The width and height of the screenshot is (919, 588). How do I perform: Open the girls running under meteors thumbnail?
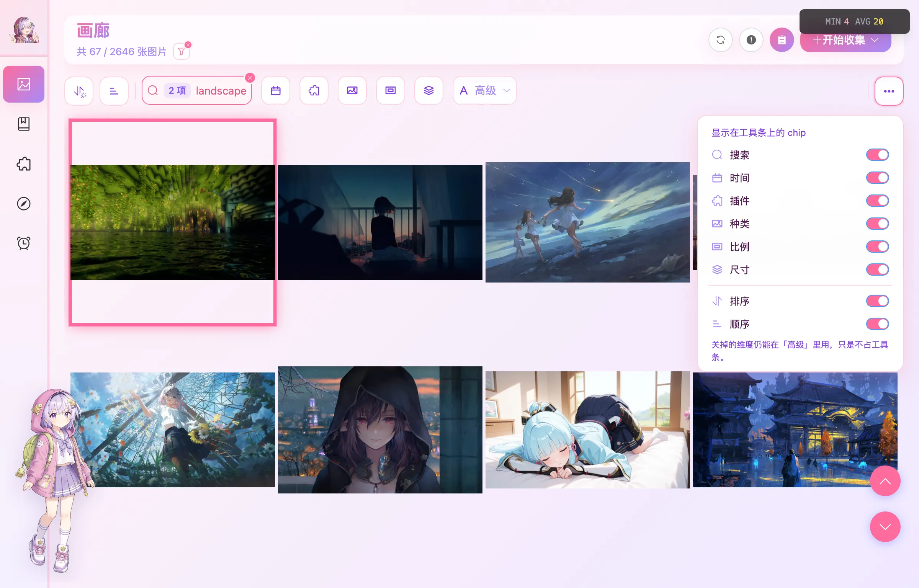pyautogui.click(x=587, y=222)
